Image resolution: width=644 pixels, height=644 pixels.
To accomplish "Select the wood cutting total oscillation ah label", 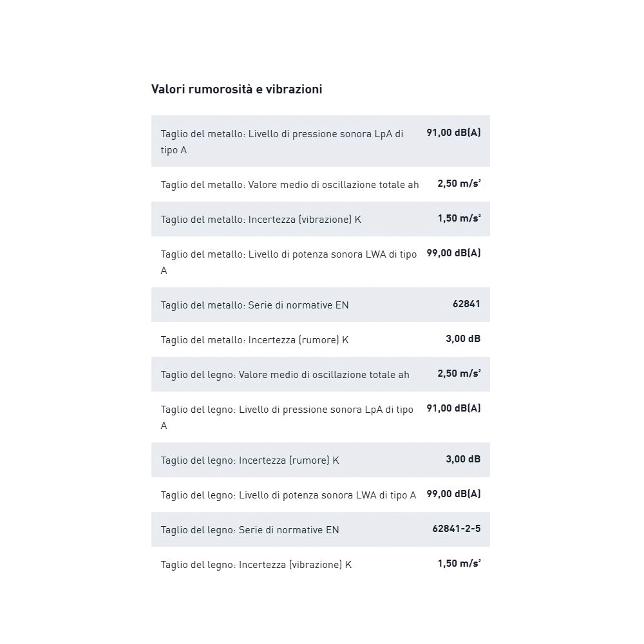I will [x=285, y=375].
